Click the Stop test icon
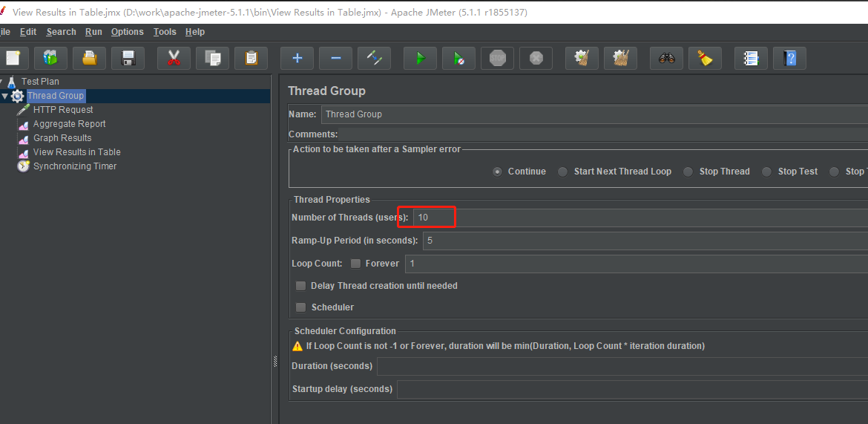Screen dimensions: 868x424 click(498, 58)
